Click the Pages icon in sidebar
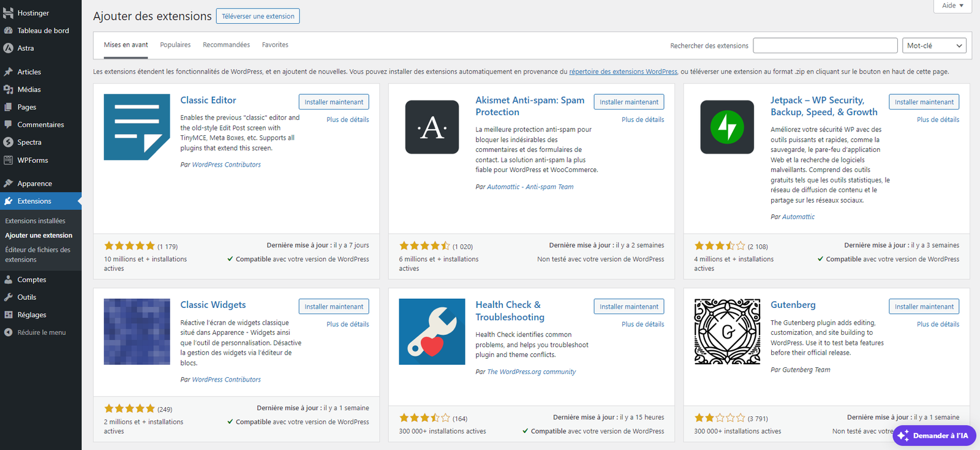The width and height of the screenshot is (980, 450). pyautogui.click(x=8, y=107)
